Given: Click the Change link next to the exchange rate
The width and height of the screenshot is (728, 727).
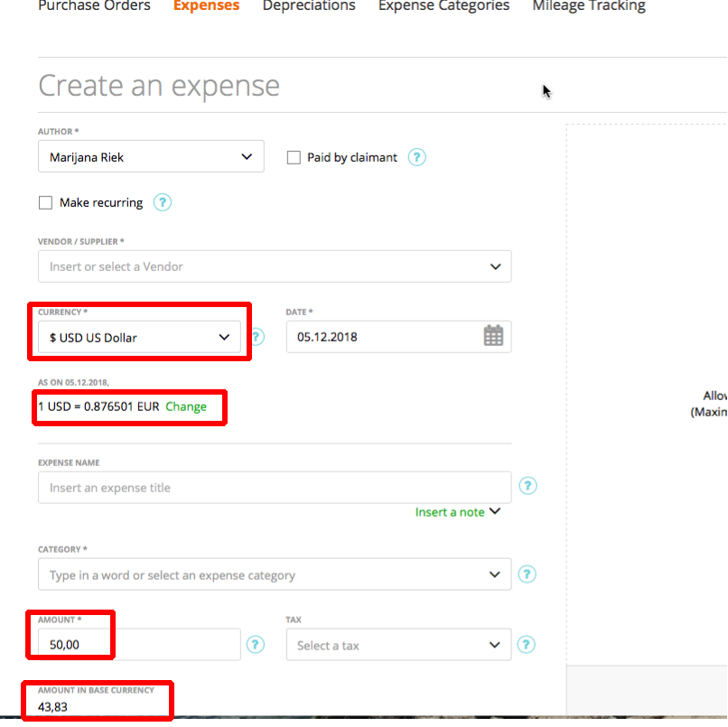Looking at the screenshot, I should coord(187,406).
